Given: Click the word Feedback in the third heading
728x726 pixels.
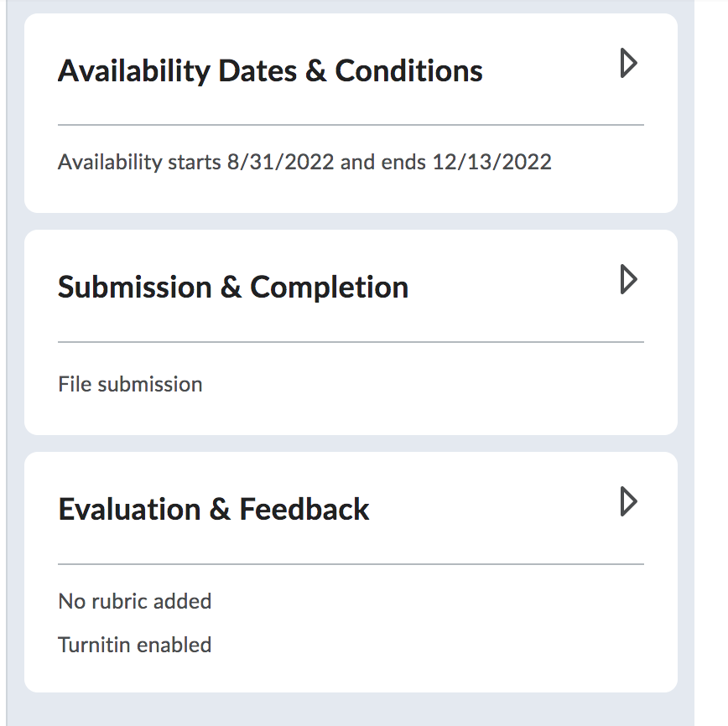Looking at the screenshot, I should [304, 509].
